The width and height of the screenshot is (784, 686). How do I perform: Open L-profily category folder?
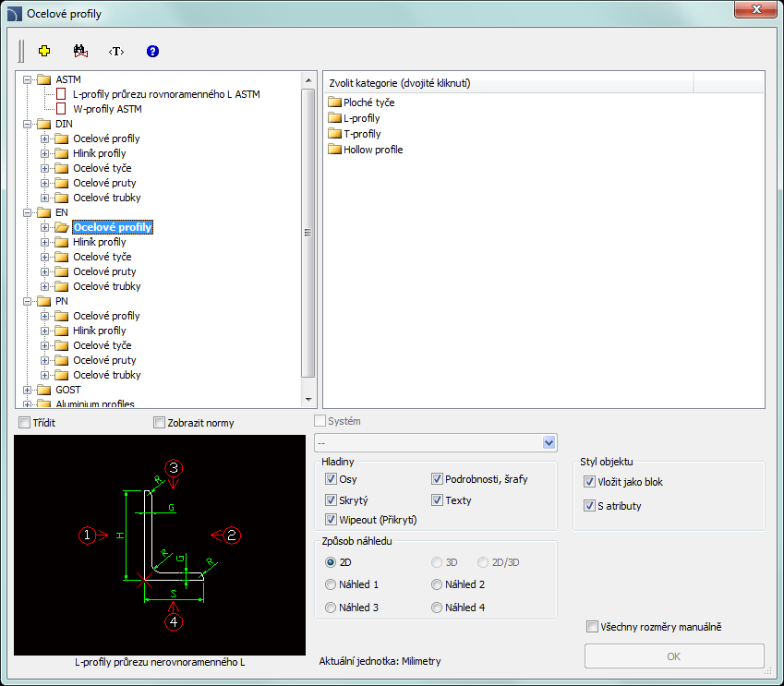pos(354,118)
